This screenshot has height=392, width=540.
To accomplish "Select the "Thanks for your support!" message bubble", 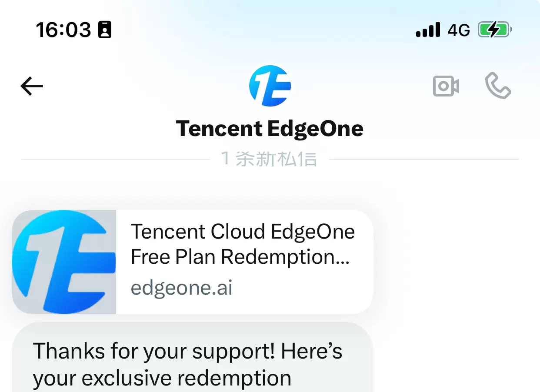I will click(x=192, y=357).
